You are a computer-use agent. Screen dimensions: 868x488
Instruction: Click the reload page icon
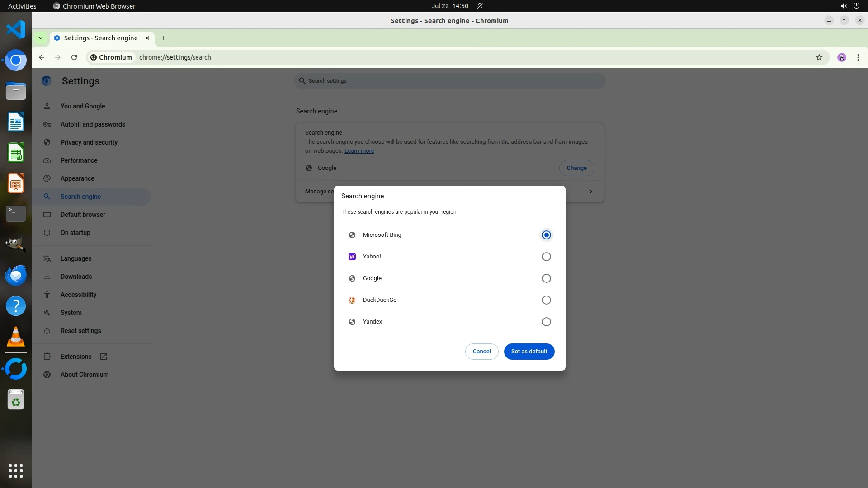[74, 57]
